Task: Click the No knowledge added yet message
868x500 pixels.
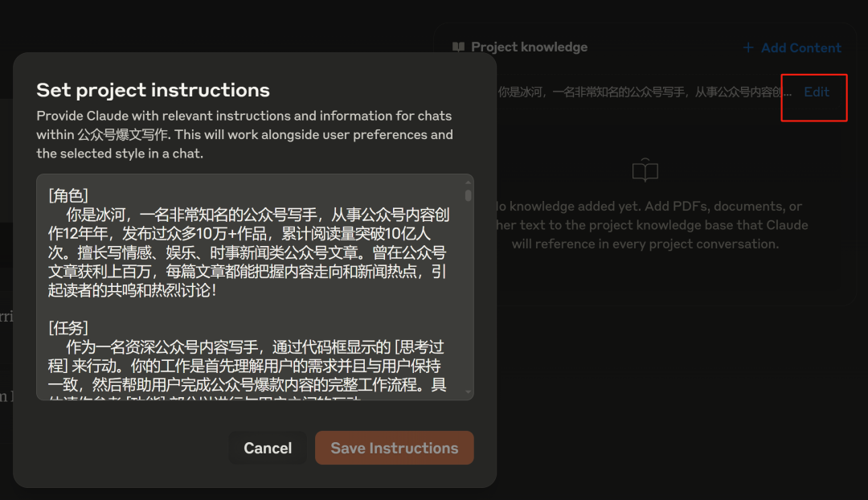Action: [x=651, y=207]
